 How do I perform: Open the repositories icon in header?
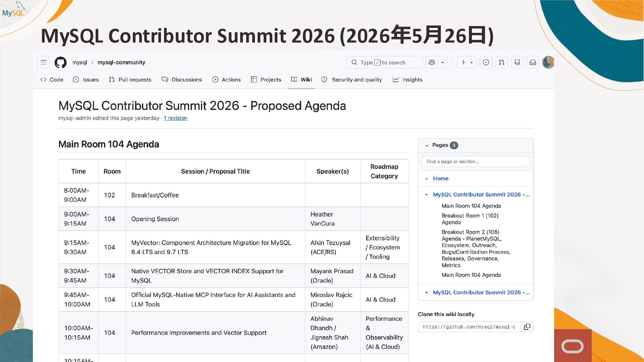(517, 62)
